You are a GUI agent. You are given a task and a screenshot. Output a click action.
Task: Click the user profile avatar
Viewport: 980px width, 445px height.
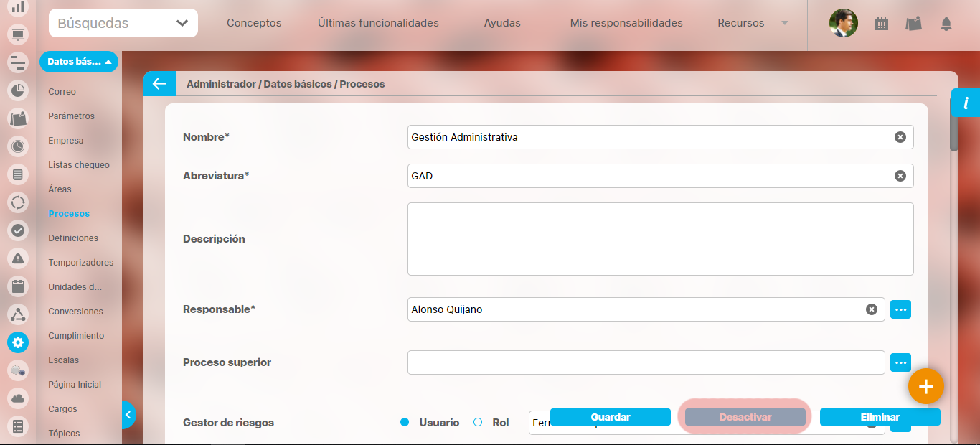coord(843,23)
